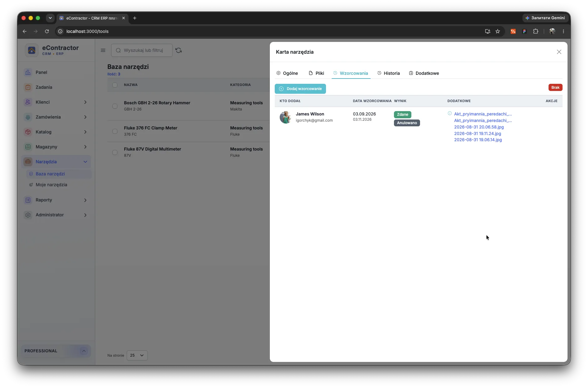Image resolution: width=588 pixels, height=388 pixels.
Task: Toggle the hamburger menu icon
Action: [103, 50]
